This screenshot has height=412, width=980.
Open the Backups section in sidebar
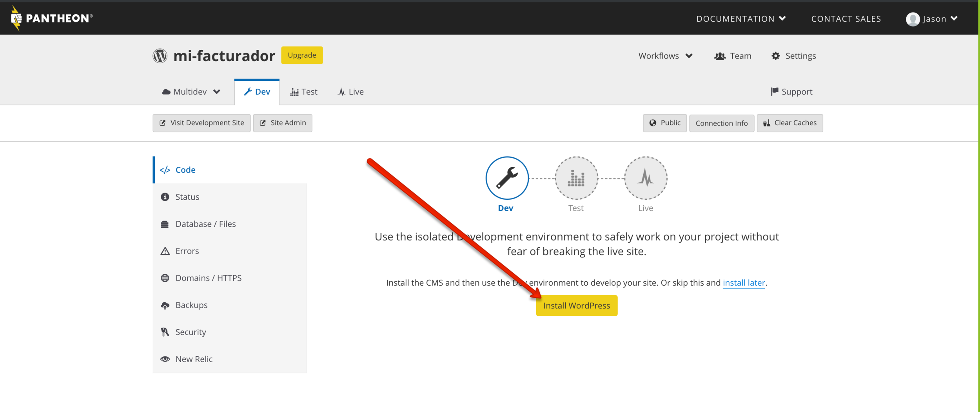[x=230, y=305]
